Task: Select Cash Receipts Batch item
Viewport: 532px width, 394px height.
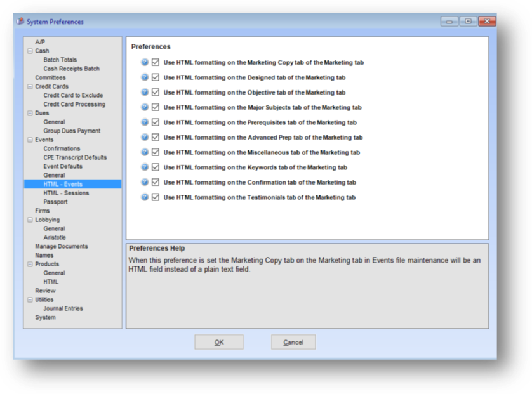Action: tap(72, 69)
